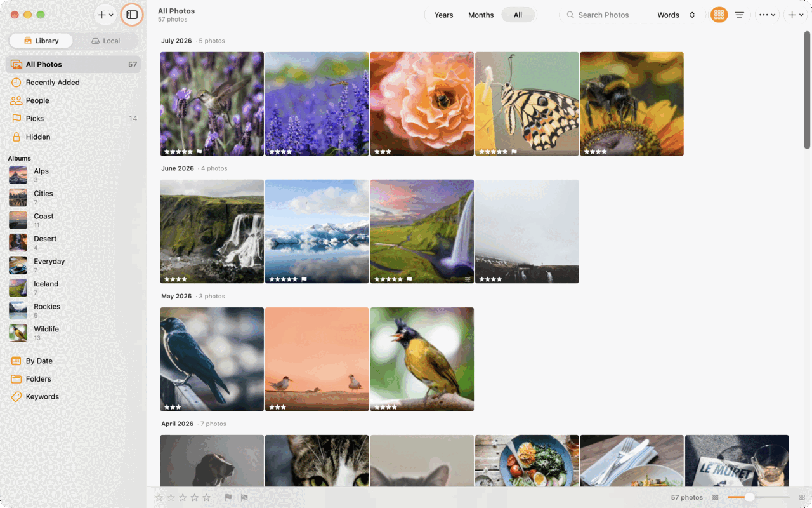812x508 pixels.
Task: Toggle the pick flag in bottom bar
Action: point(228,498)
